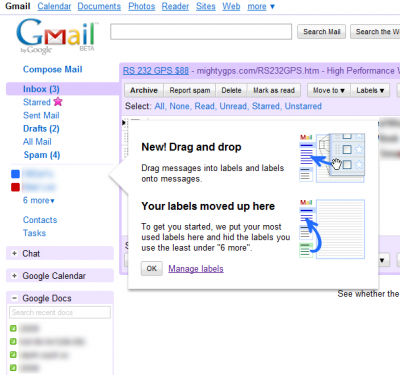The image size is (400, 375).
Task: Go to Photos in top bar
Action: [142, 6]
